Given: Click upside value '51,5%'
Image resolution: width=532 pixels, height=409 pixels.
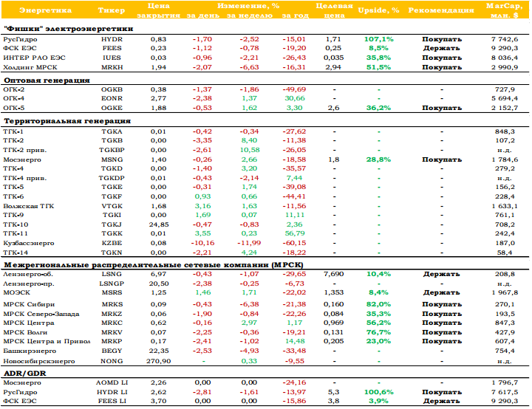Looking at the screenshot, I should [x=378, y=67].
